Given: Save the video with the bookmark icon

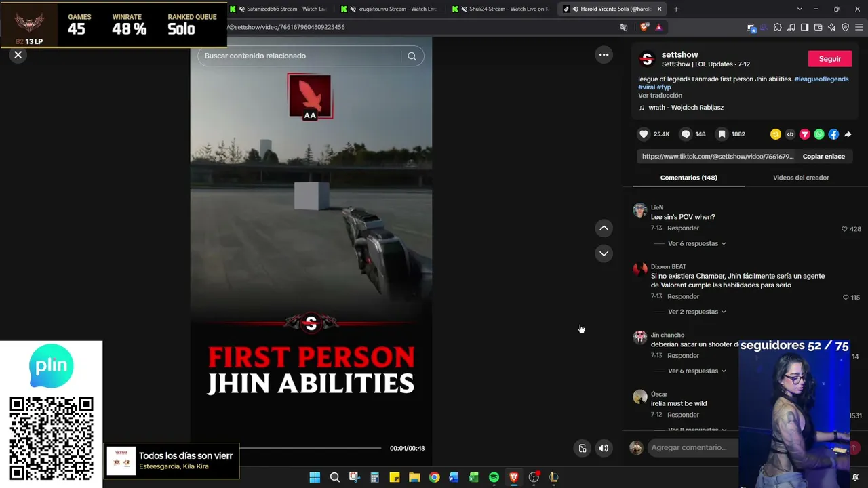Looking at the screenshot, I should (x=722, y=134).
